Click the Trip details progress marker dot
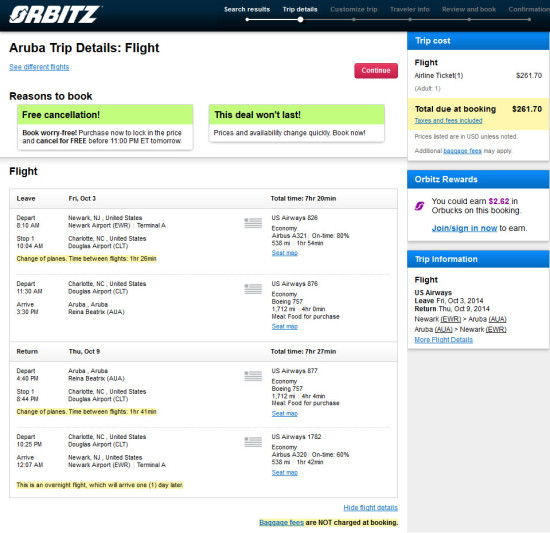 point(300,20)
